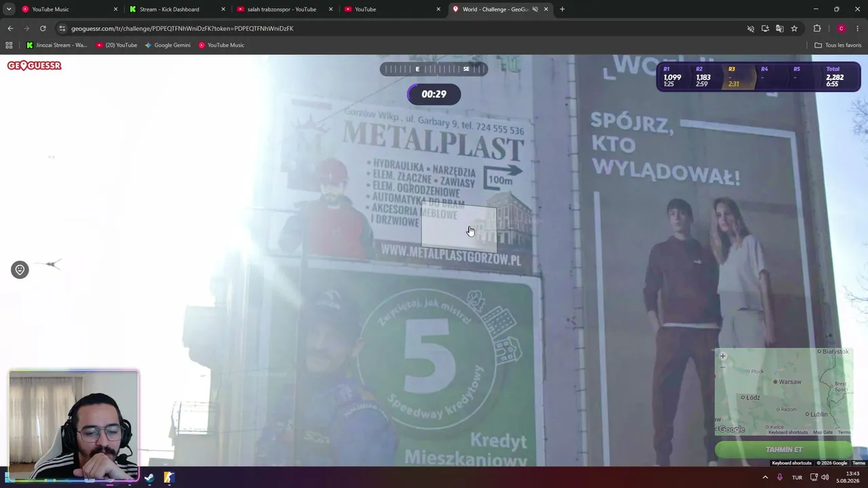Unmute the GeoGuessr tab audio
868x488 pixels.
pyautogui.click(x=534, y=9)
